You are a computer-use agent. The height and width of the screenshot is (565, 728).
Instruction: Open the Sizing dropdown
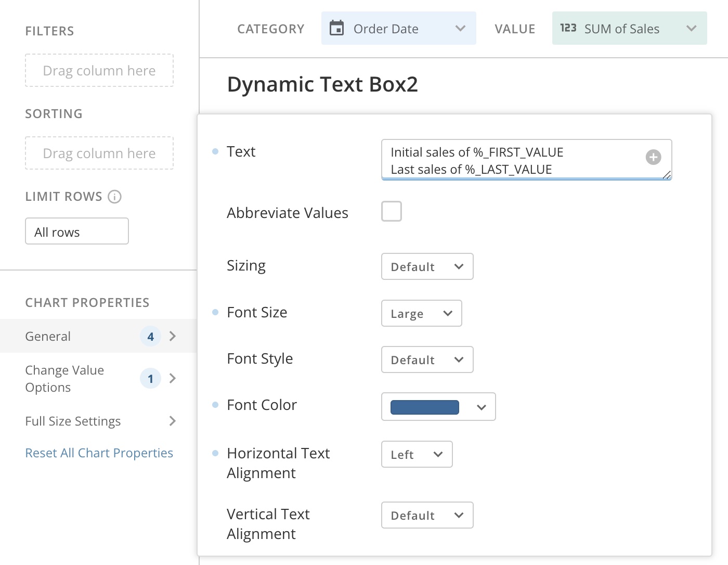pos(427,266)
